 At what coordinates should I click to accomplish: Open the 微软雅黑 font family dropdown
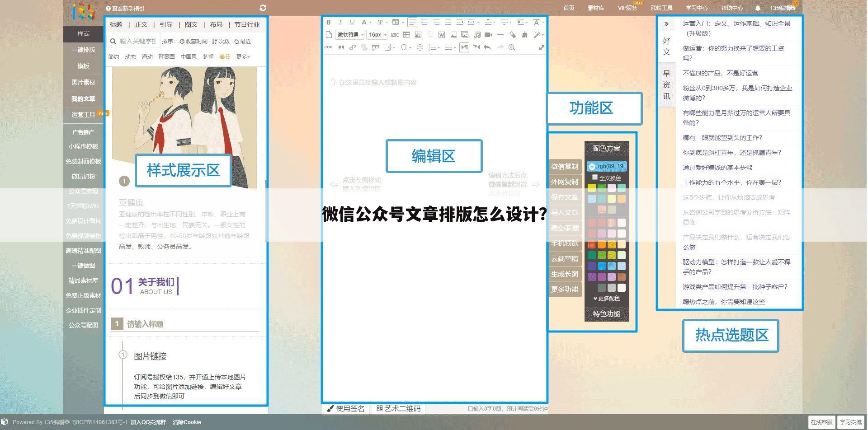pyautogui.click(x=348, y=35)
